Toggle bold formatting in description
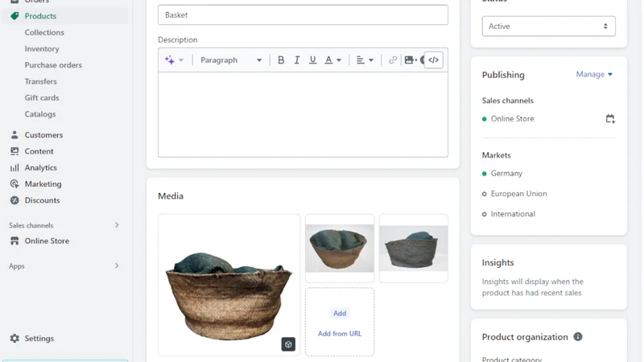This screenshot has width=644, height=362. [x=281, y=60]
